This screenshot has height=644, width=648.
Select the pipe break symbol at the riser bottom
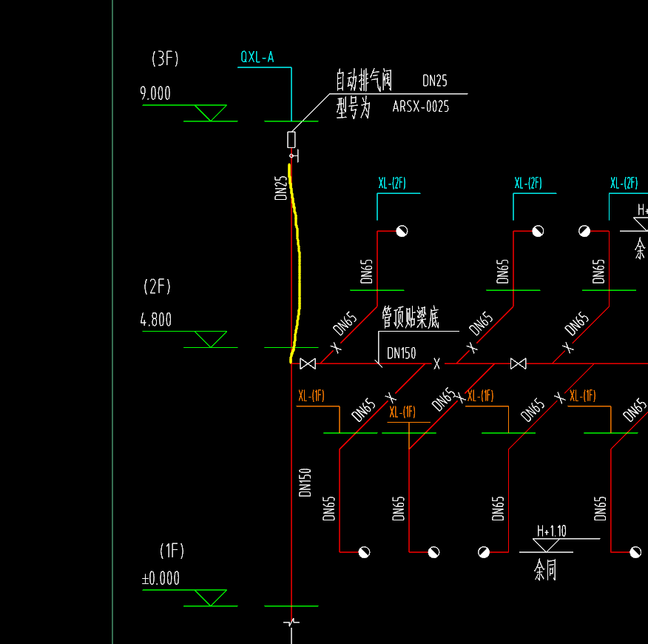[x=291, y=622]
